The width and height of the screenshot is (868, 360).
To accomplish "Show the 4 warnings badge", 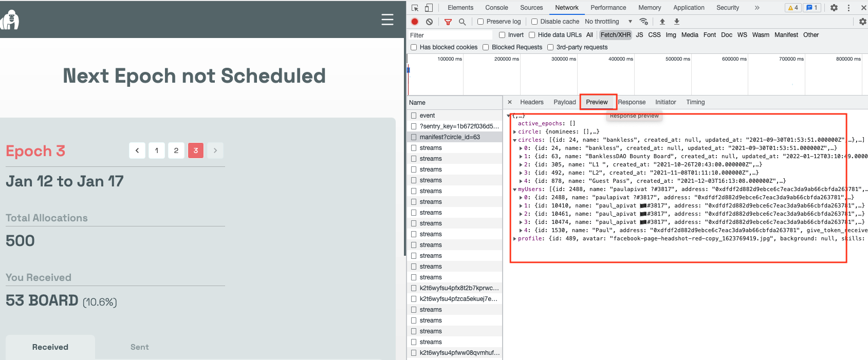I will tap(793, 8).
